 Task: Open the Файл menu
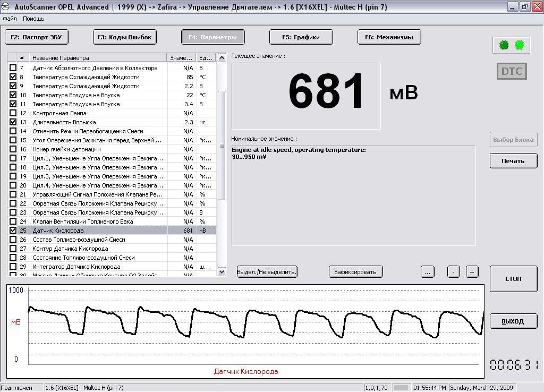[10, 19]
